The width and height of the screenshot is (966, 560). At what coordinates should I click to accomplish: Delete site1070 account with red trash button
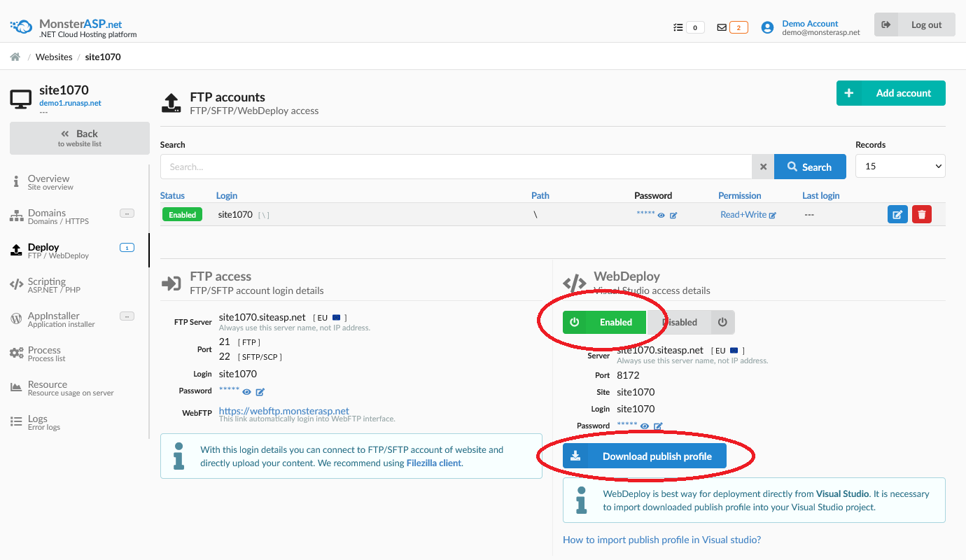(922, 215)
